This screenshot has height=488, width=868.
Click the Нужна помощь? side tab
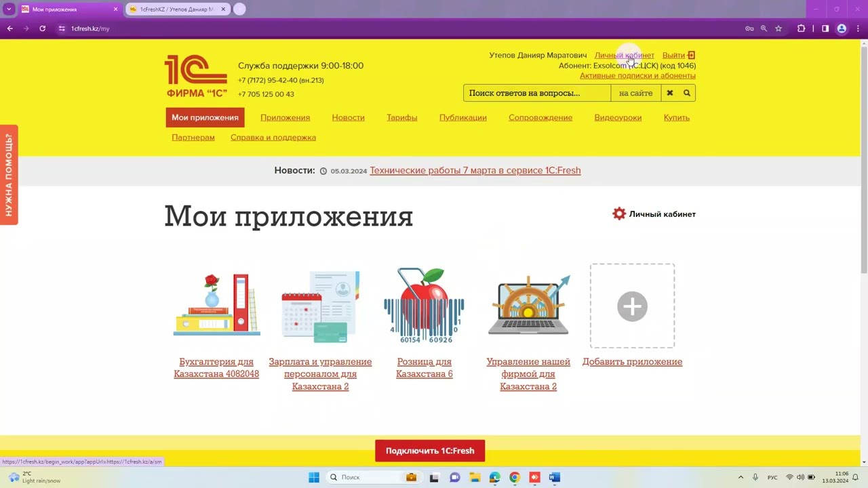pos(9,175)
